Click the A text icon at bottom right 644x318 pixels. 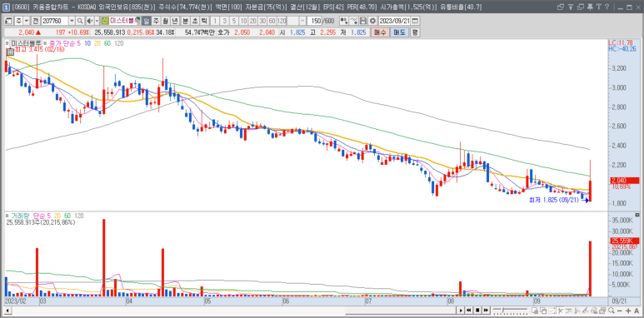(x=637, y=311)
